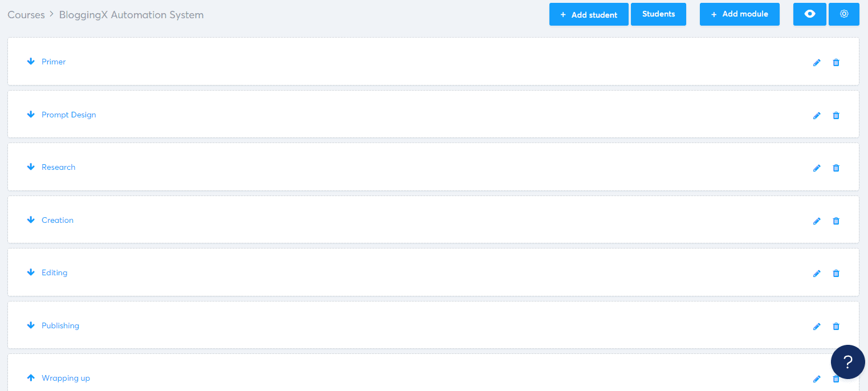Screen dimensions: 868x391
Task: Select the Prompt Design module title
Action: click(69, 115)
